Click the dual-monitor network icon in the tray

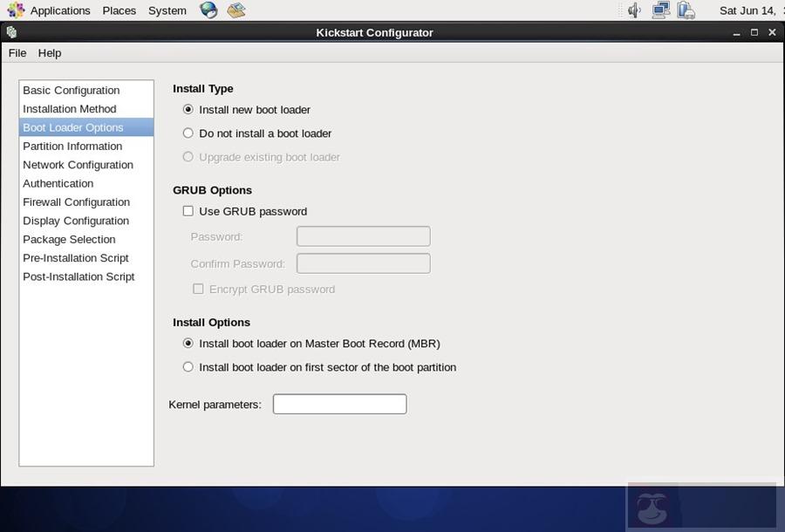(x=660, y=10)
